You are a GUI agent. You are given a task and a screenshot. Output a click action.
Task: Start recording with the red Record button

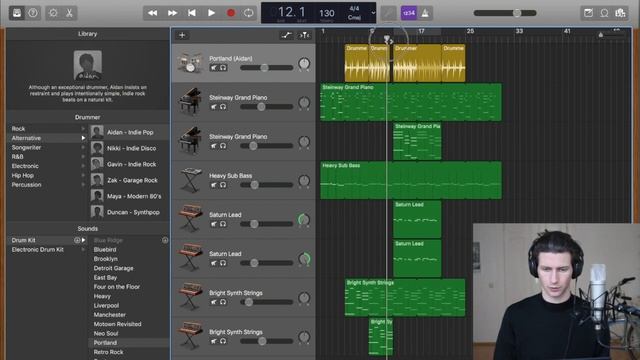tap(231, 13)
